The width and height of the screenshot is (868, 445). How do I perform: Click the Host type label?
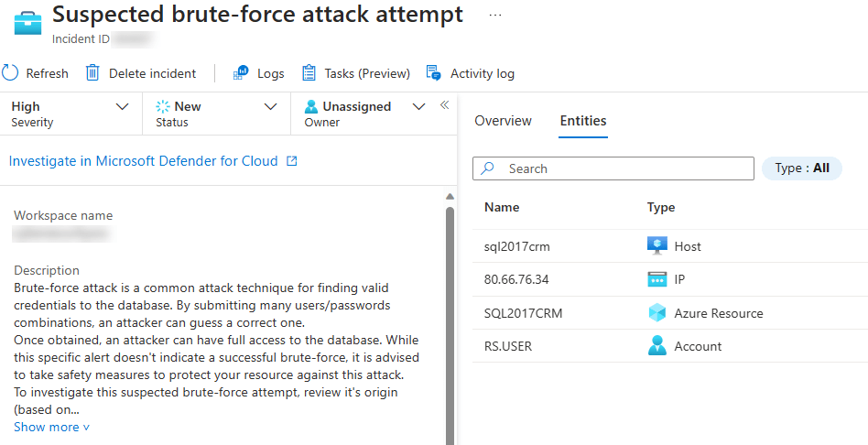click(688, 246)
